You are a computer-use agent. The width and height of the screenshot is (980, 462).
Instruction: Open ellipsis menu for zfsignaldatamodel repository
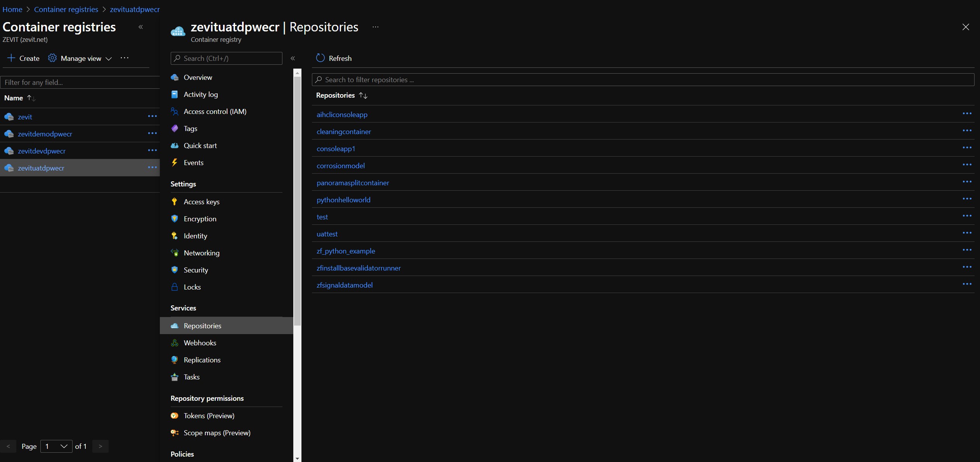point(967,284)
